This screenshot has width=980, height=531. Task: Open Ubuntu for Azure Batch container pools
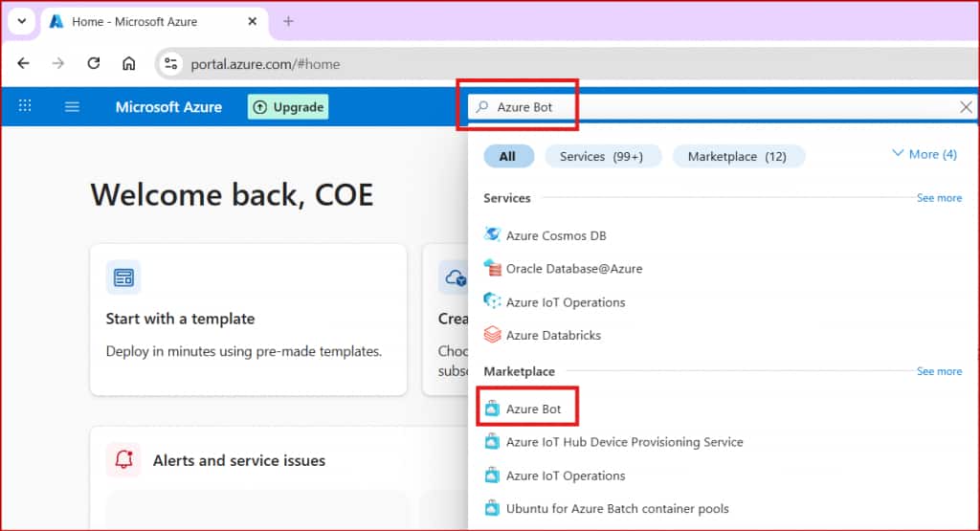point(617,508)
